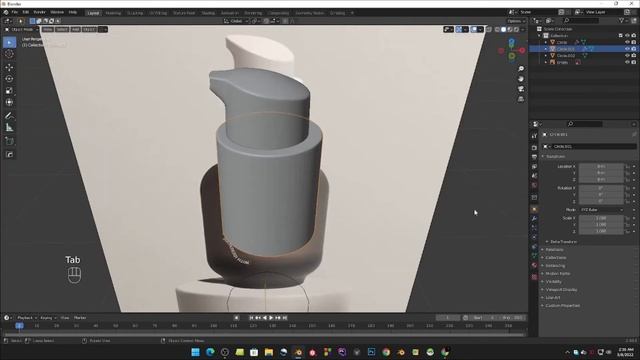Screen dimensions: 640x360
Task: Open the Tool properties tab icon
Action: (534, 136)
